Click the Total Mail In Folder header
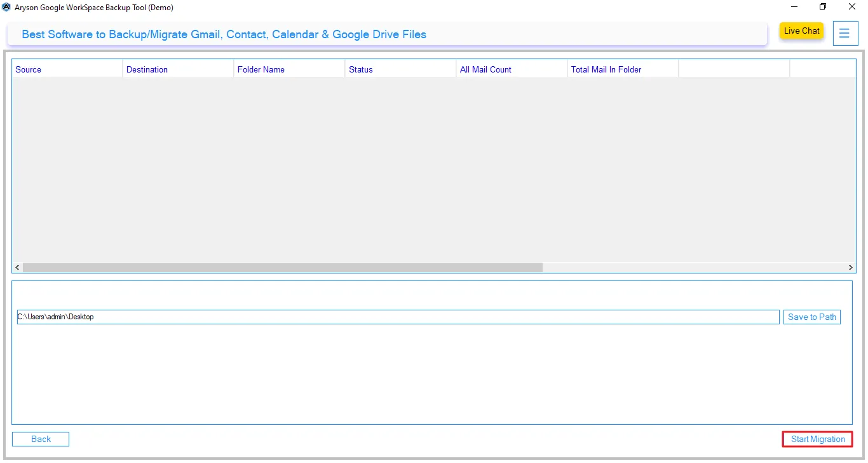This screenshot has height=463, width=868. point(606,69)
